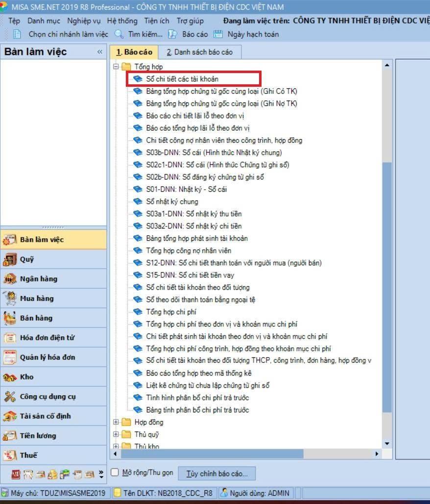
Task: Select Sổ theo dõi thanh toán bằng ngoại tệ
Action: (x=200, y=300)
